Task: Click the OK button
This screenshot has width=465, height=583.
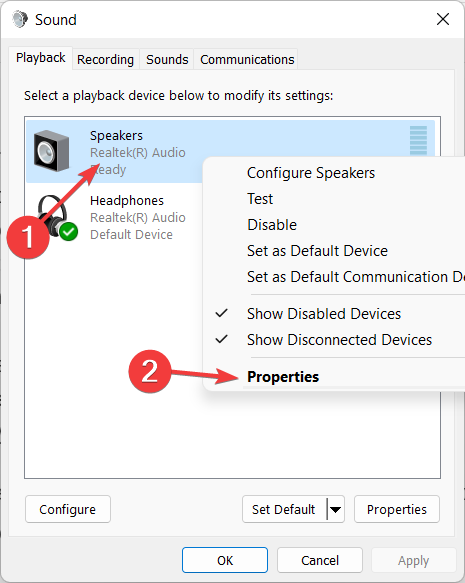Action: pos(225,560)
